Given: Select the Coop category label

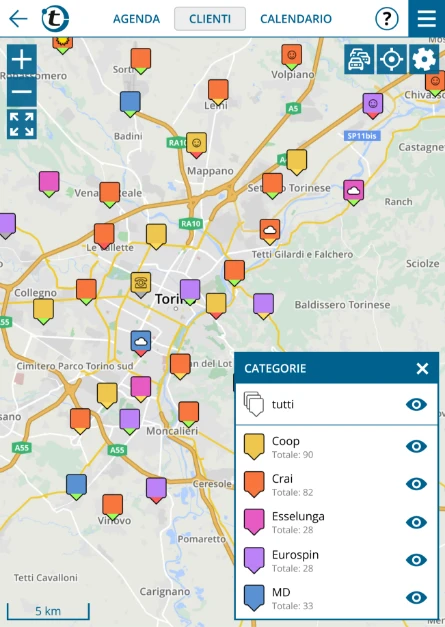Looking at the screenshot, I should [x=285, y=441].
